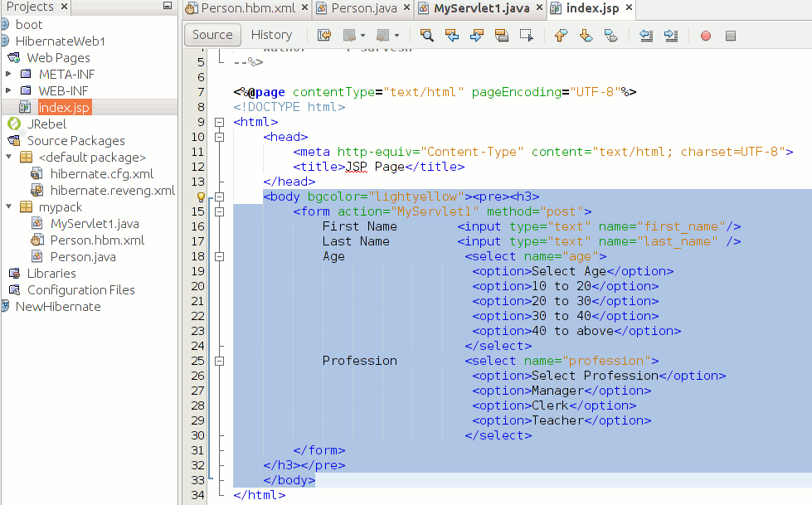The width and height of the screenshot is (812, 505).
Task: Go to previous bookmark icon
Action: [x=561, y=35]
